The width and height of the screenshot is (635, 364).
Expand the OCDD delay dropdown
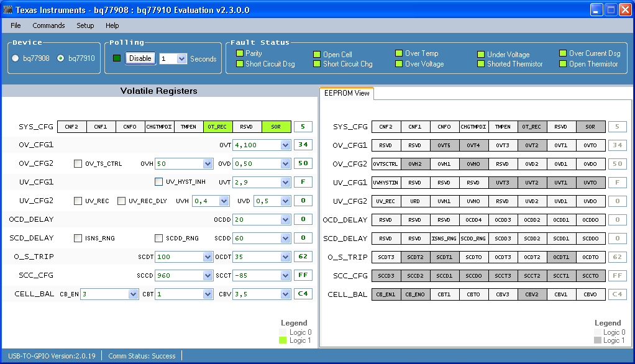[286, 219]
